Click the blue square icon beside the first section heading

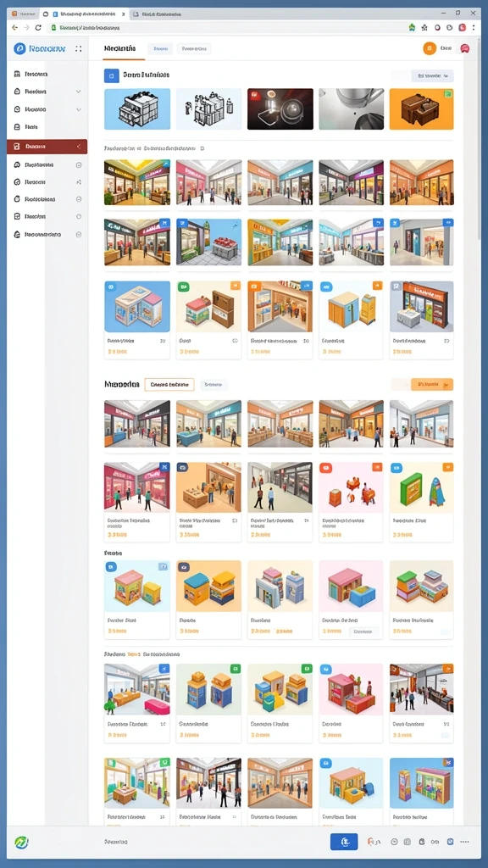click(x=111, y=75)
